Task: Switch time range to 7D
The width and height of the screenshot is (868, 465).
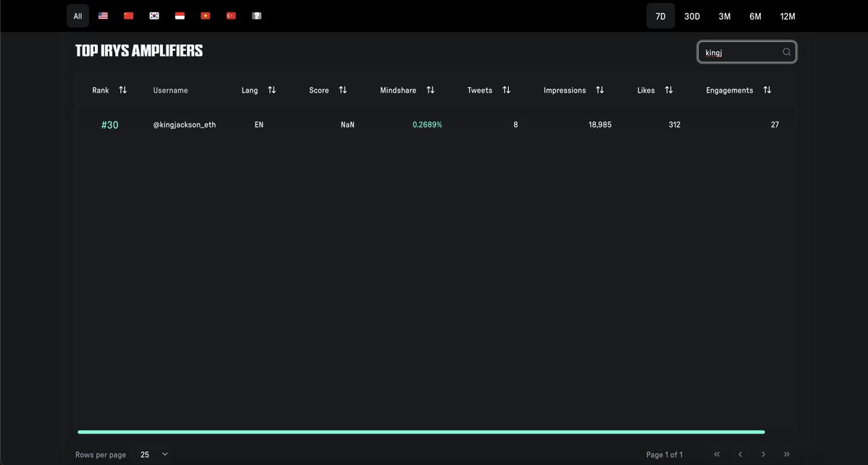Action: pos(660,17)
